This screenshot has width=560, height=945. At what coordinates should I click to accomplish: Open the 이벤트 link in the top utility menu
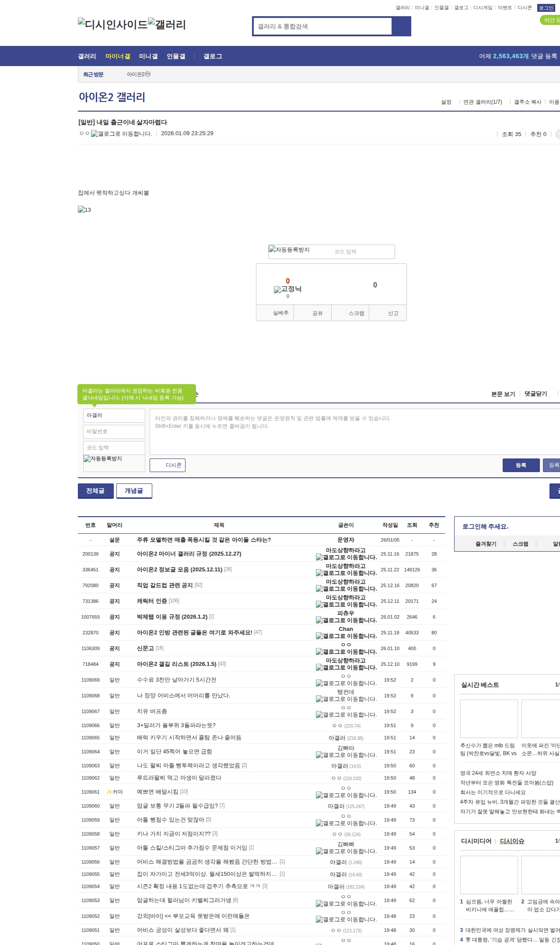tap(505, 8)
